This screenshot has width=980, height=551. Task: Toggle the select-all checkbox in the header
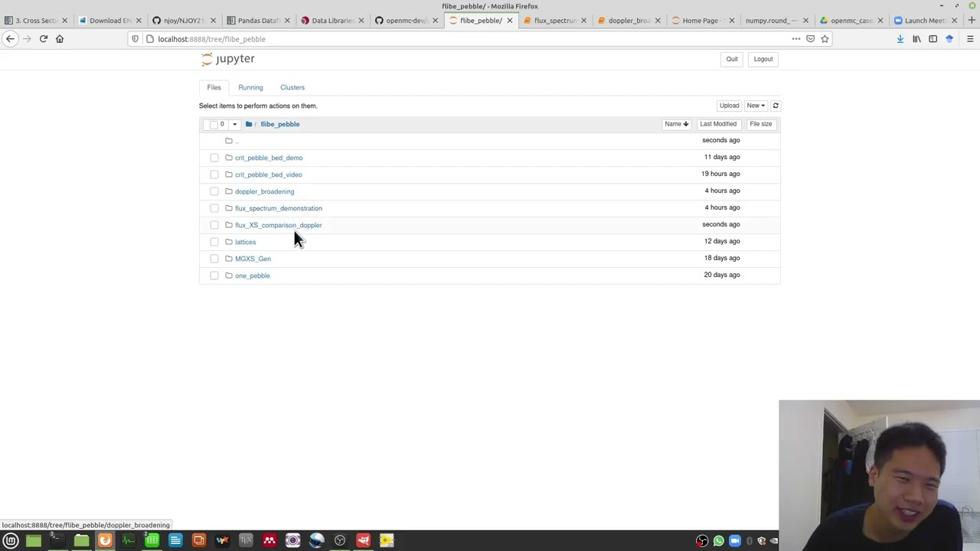click(x=214, y=124)
